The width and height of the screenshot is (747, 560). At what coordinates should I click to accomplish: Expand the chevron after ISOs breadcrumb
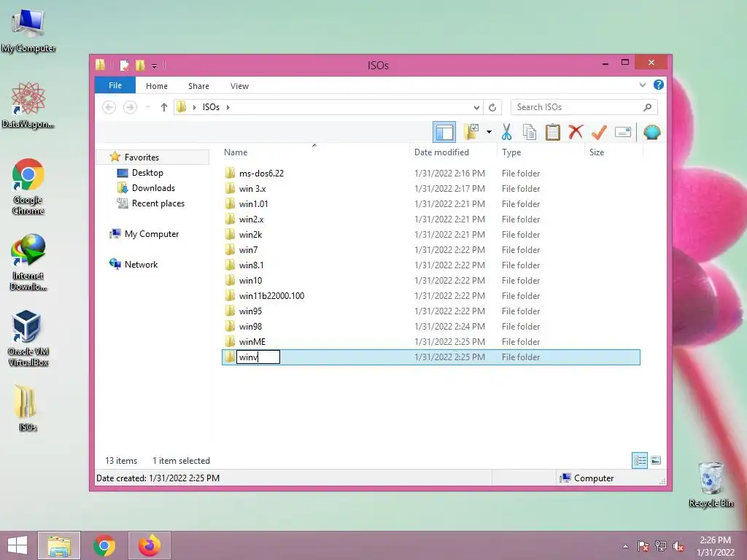pyautogui.click(x=228, y=107)
